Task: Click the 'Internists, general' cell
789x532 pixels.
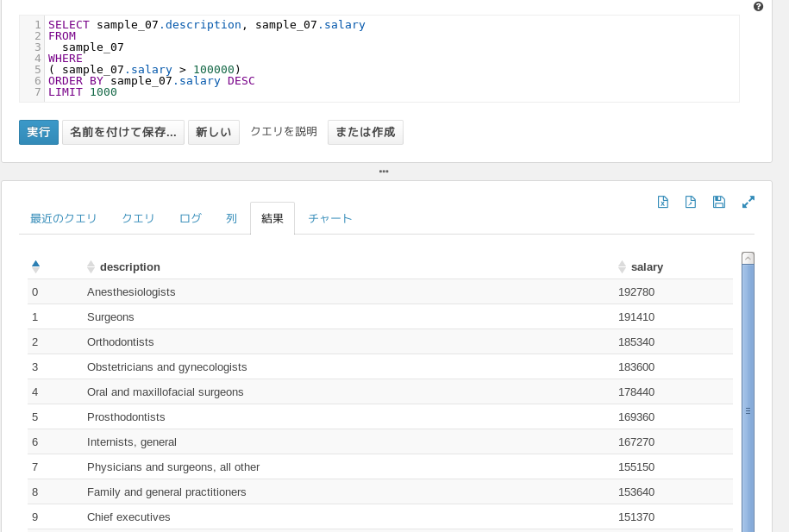Action: tap(131, 442)
